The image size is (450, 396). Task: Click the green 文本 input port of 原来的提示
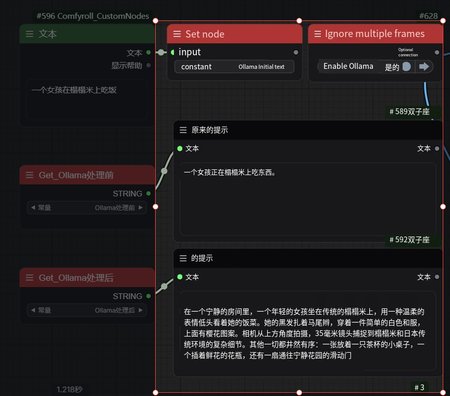(180, 148)
